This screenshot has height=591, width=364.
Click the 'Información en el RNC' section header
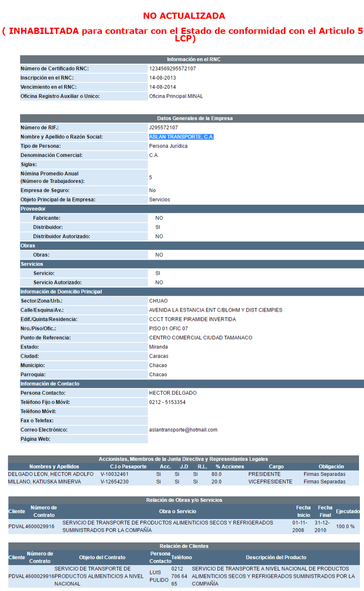tap(193, 60)
